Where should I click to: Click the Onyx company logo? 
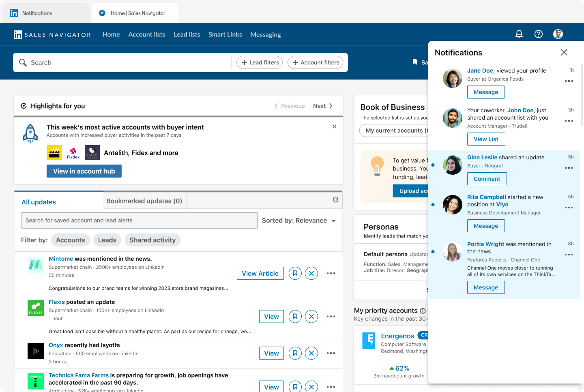(x=36, y=351)
